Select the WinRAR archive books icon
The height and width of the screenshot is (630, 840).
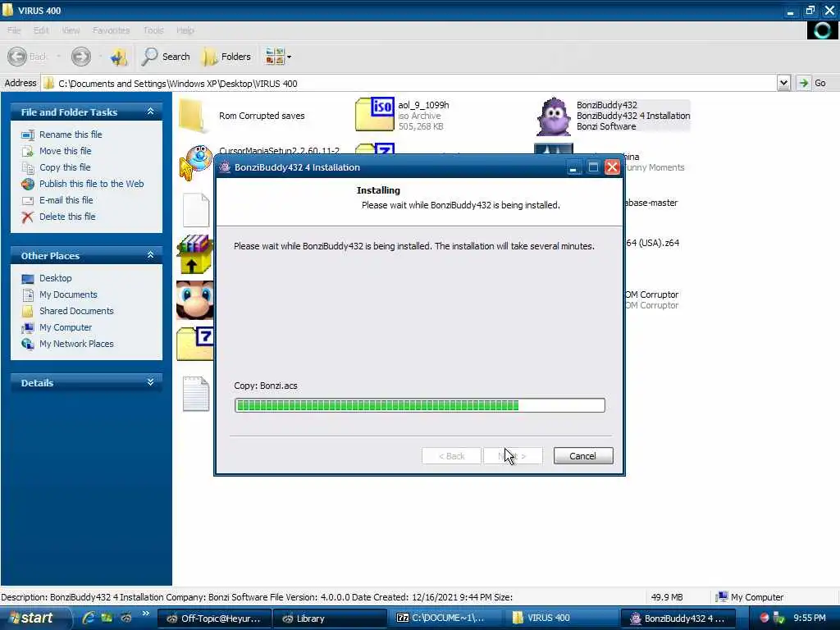coord(195,254)
